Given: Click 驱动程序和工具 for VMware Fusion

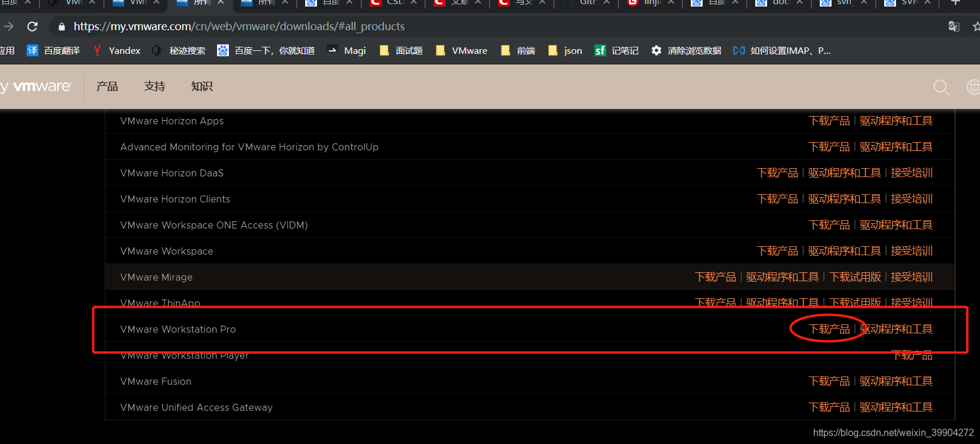Looking at the screenshot, I should [x=896, y=381].
